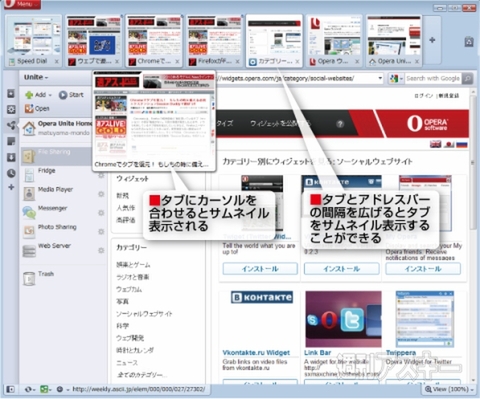Click the gear icon beside Photo Sharing
Viewport: 480px width, 399px height.
pos(101,231)
